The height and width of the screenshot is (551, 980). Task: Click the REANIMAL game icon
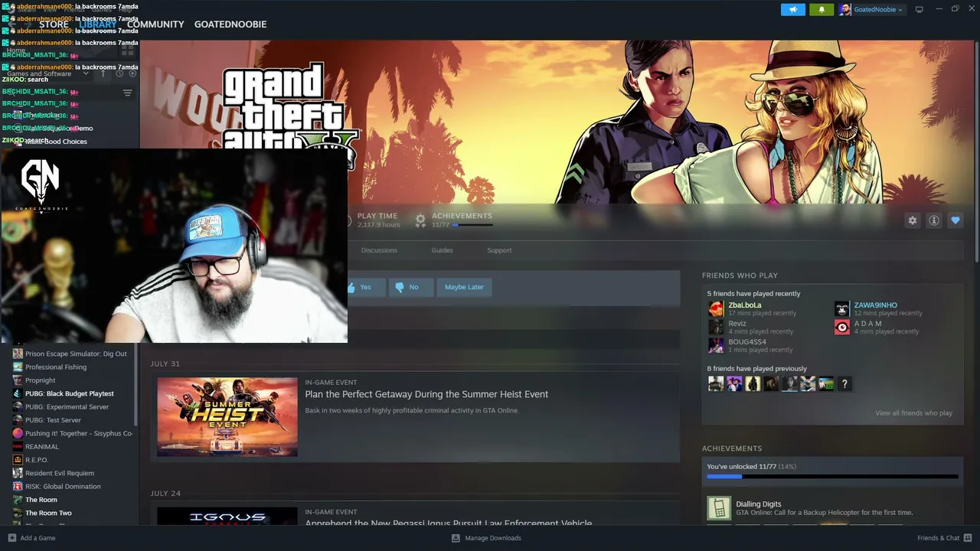(x=18, y=447)
